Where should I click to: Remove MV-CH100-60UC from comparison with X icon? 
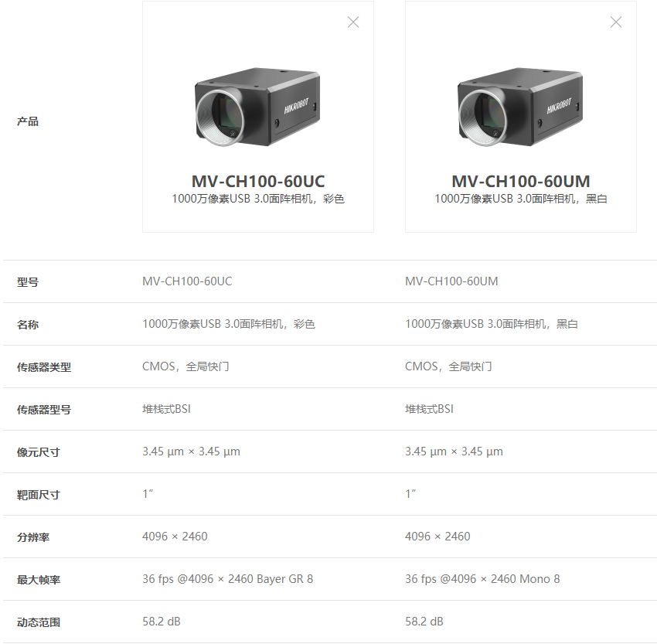[x=353, y=22]
